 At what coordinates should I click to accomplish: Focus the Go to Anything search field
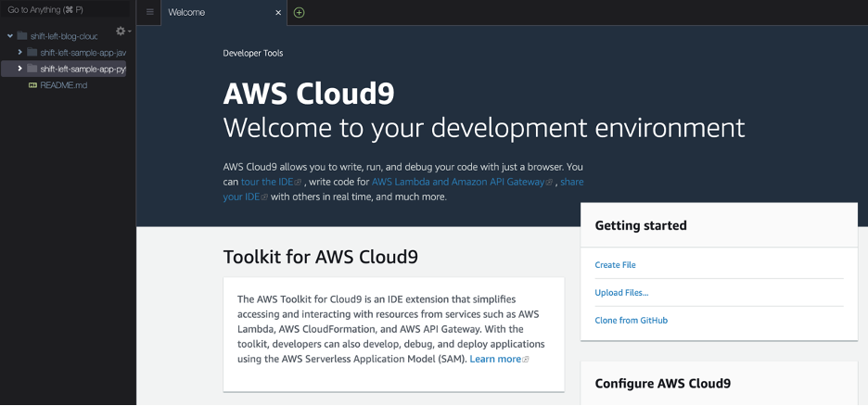(65, 10)
